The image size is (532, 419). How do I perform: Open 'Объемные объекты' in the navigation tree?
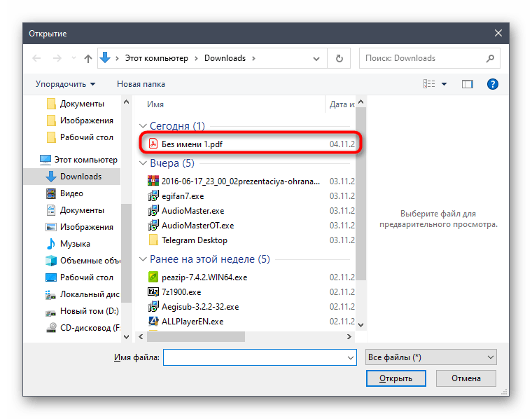click(x=83, y=261)
